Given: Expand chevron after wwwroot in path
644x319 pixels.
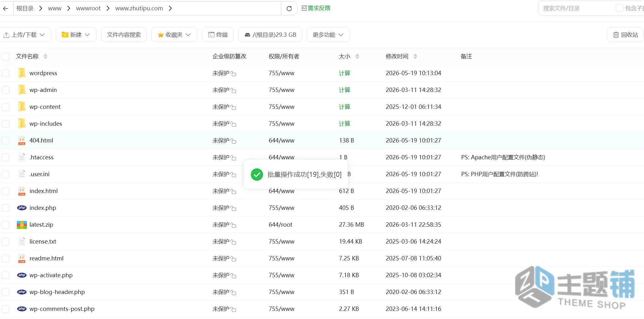Looking at the screenshot, I should 108,8.
